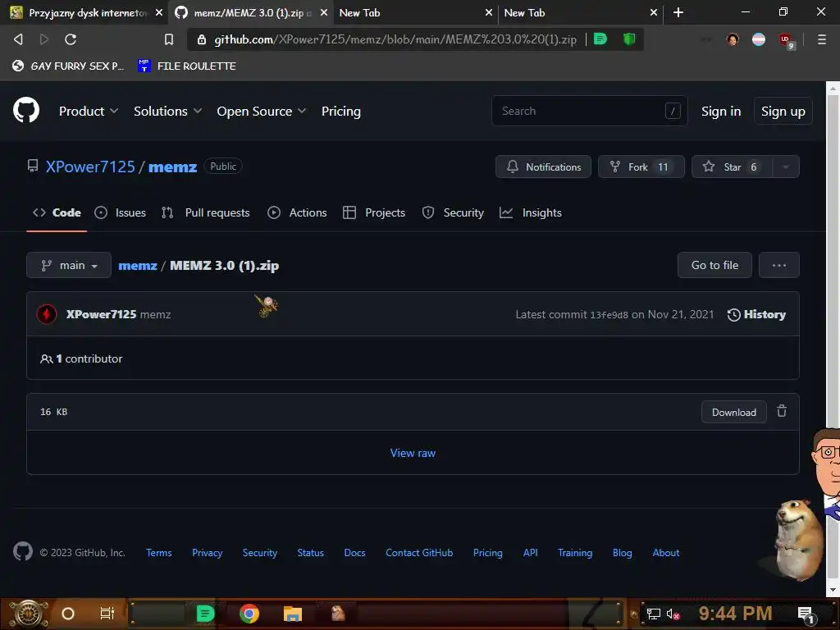Expand the Star lists dropdown arrow
840x630 pixels.
click(x=786, y=167)
